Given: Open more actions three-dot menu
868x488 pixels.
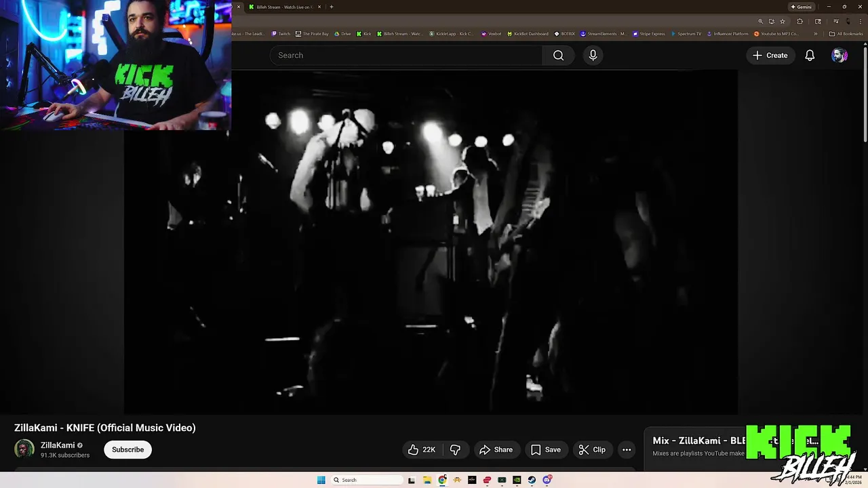Looking at the screenshot, I should point(627,449).
